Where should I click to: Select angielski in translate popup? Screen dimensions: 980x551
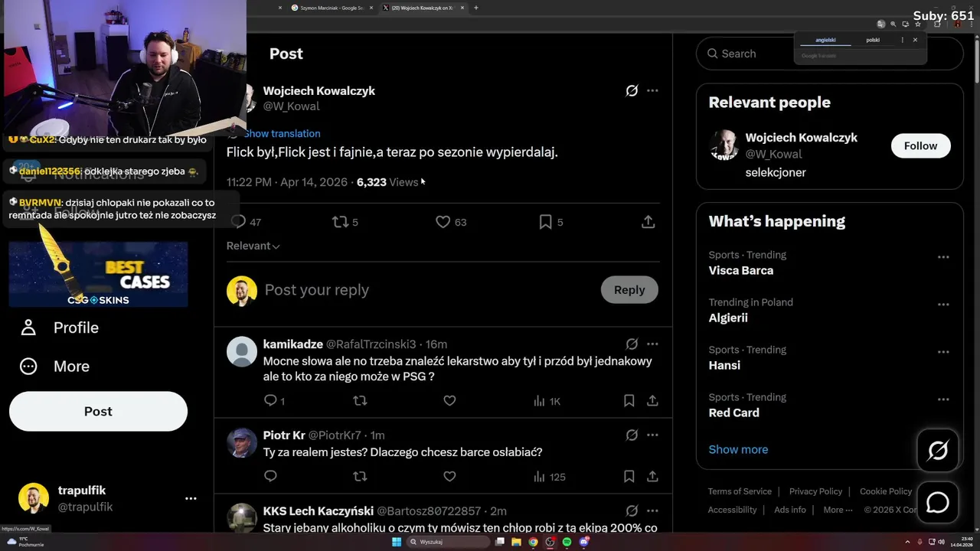(825, 40)
